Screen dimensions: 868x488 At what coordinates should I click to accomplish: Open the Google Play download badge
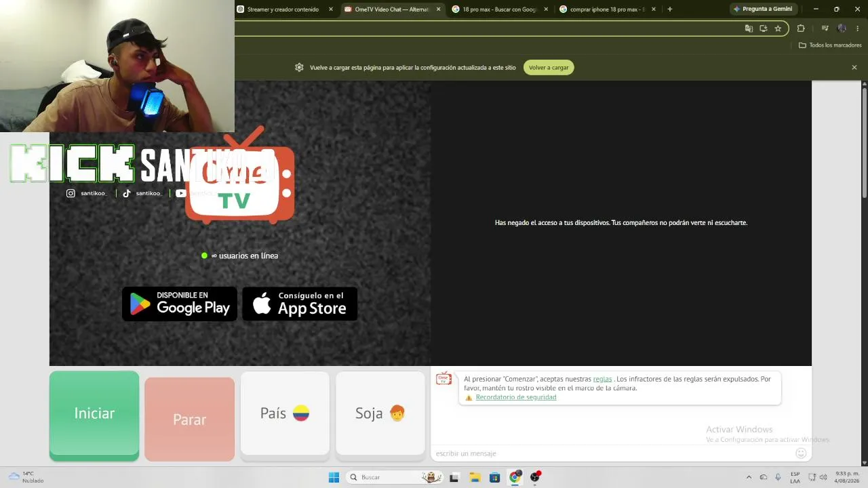point(180,304)
